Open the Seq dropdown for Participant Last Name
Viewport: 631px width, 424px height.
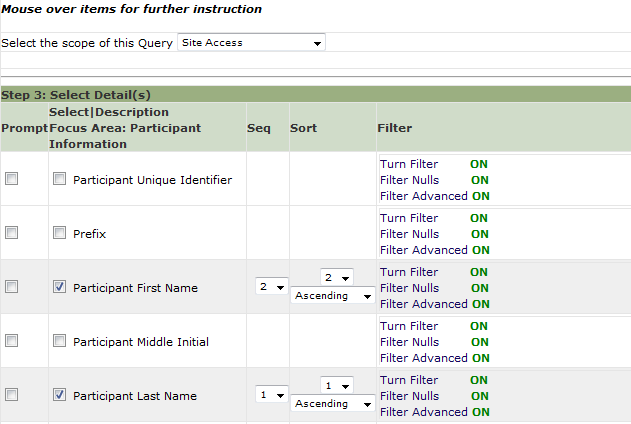click(x=272, y=395)
